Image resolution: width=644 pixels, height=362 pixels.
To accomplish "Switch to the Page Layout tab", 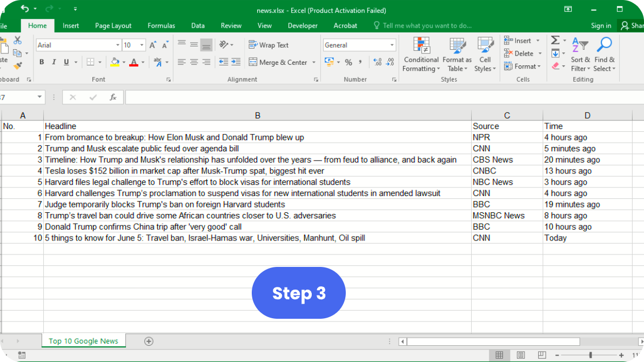I will tap(113, 25).
